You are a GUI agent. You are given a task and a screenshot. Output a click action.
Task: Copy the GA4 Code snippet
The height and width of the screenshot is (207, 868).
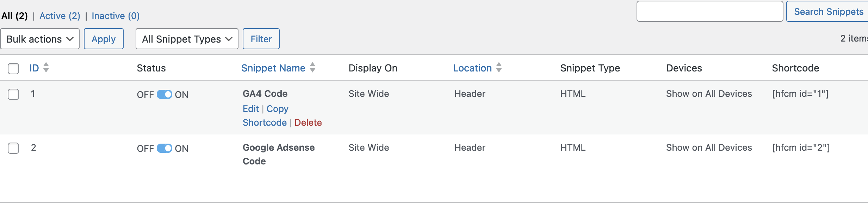[x=277, y=109]
